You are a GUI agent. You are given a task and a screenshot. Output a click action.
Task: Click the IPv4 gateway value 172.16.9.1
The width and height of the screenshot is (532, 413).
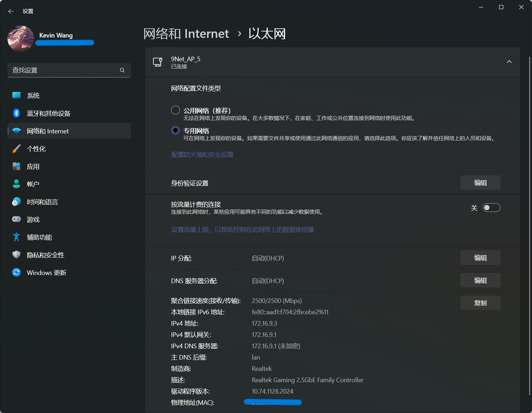click(x=264, y=335)
